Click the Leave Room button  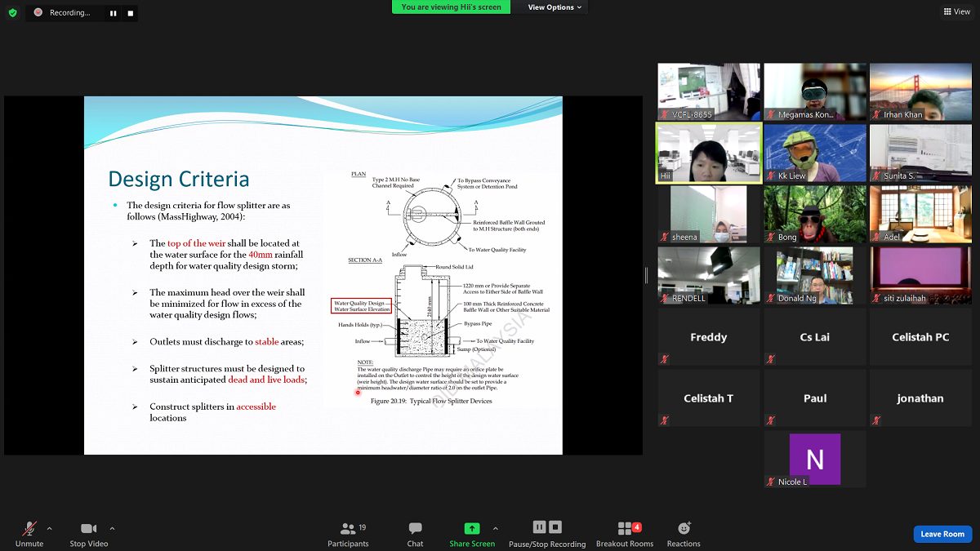click(x=942, y=534)
